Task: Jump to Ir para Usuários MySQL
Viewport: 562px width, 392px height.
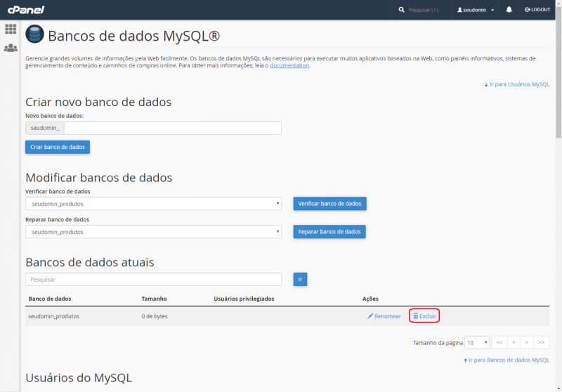Action: pyautogui.click(x=517, y=84)
